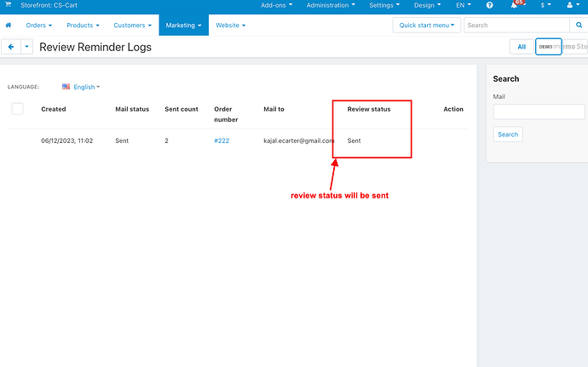Open the Customers menu
Screen dimensions: 588x367
[132, 26]
